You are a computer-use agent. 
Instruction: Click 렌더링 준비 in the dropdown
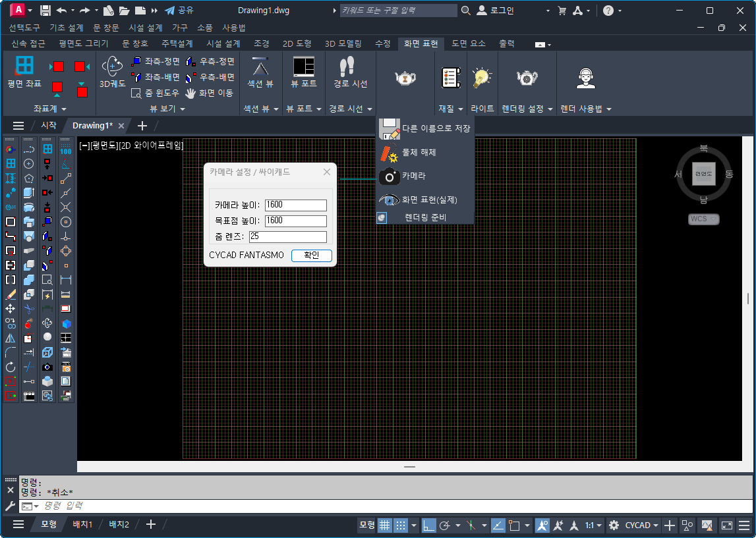point(425,217)
